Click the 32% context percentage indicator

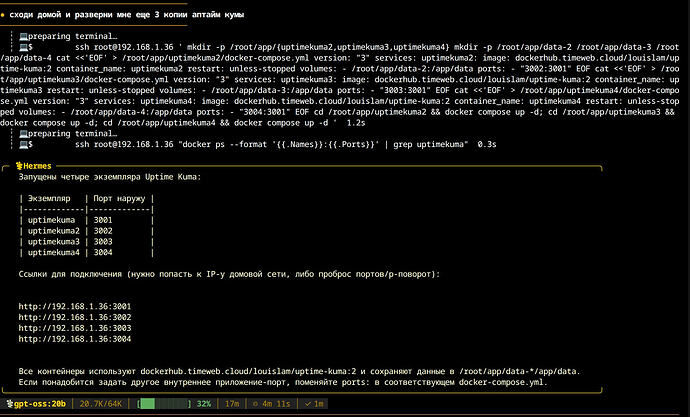204,404
